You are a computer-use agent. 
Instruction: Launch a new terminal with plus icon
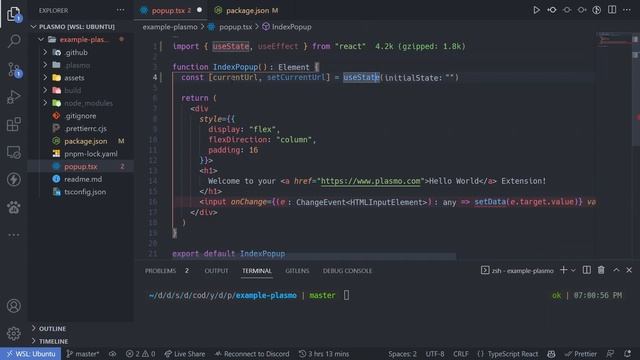563,270
